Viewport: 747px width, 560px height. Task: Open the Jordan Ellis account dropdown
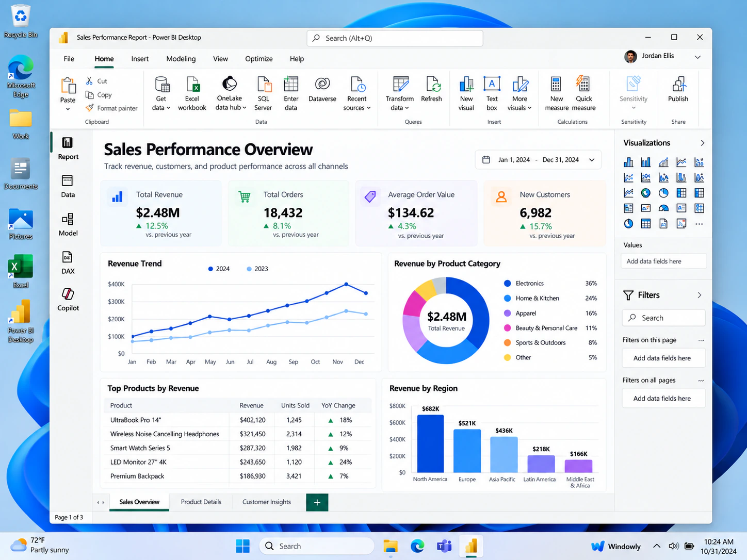coord(697,57)
